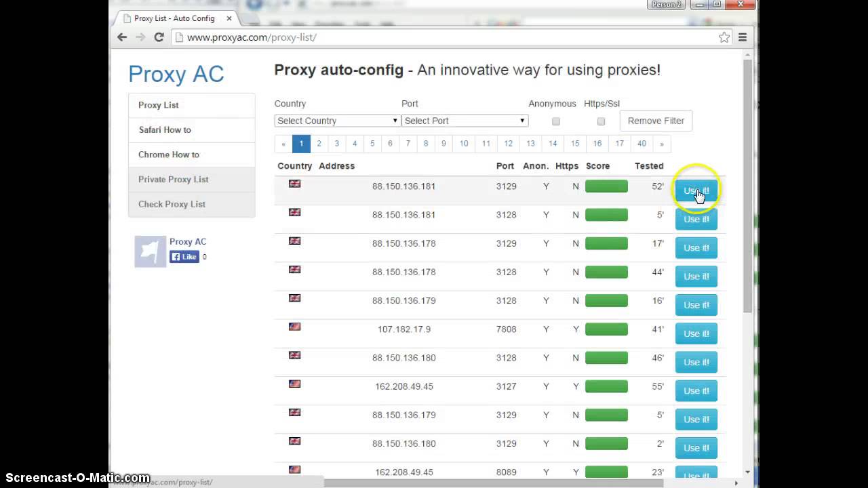Click Use it! for 88.150.136.179 port 3129
Image resolution: width=868 pixels, height=488 pixels.
(x=696, y=419)
